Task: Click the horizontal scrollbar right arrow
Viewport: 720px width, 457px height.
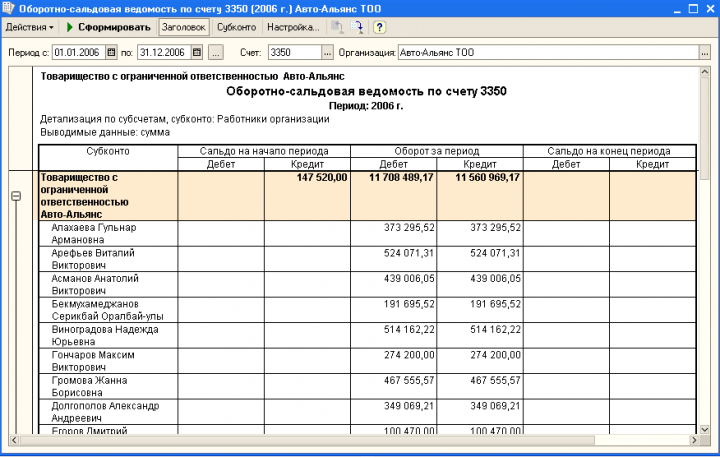Action: click(x=694, y=440)
